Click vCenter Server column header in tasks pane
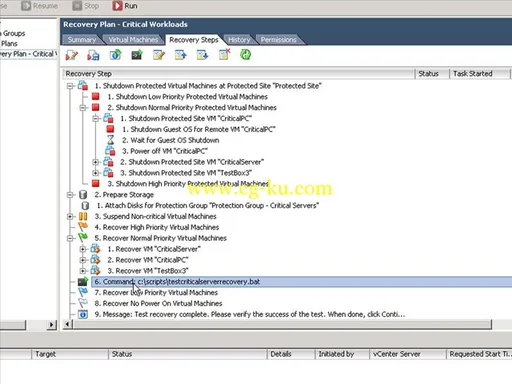This screenshot has height=384, width=512. [x=408, y=354]
